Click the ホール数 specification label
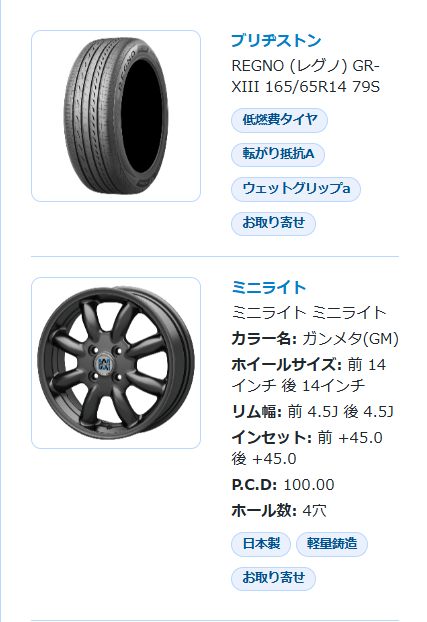Image resolution: width=427 pixels, height=622 pixels. click(x=264, y=511)
